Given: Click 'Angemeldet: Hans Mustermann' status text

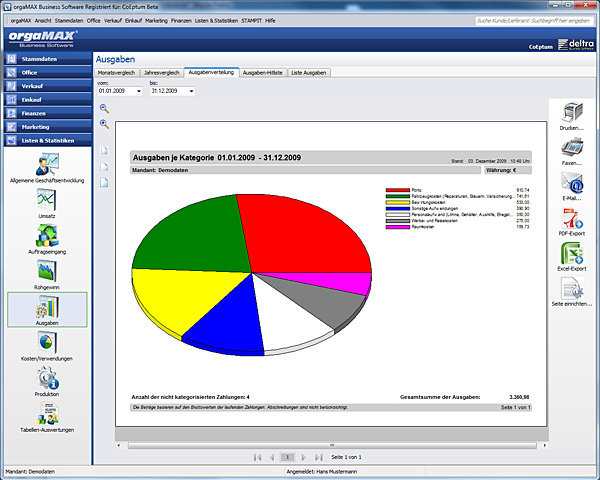Looking at the screenshot, I should 322,472.
